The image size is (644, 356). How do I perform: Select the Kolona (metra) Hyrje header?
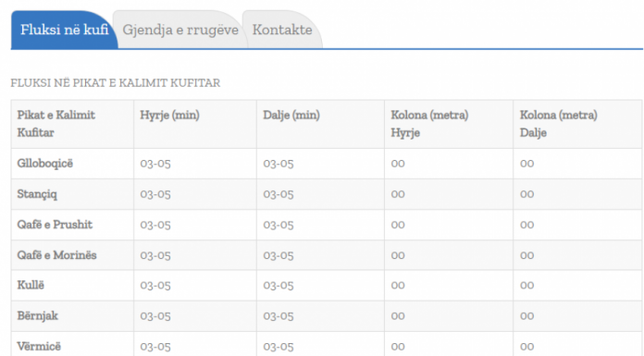click(429, 124)
